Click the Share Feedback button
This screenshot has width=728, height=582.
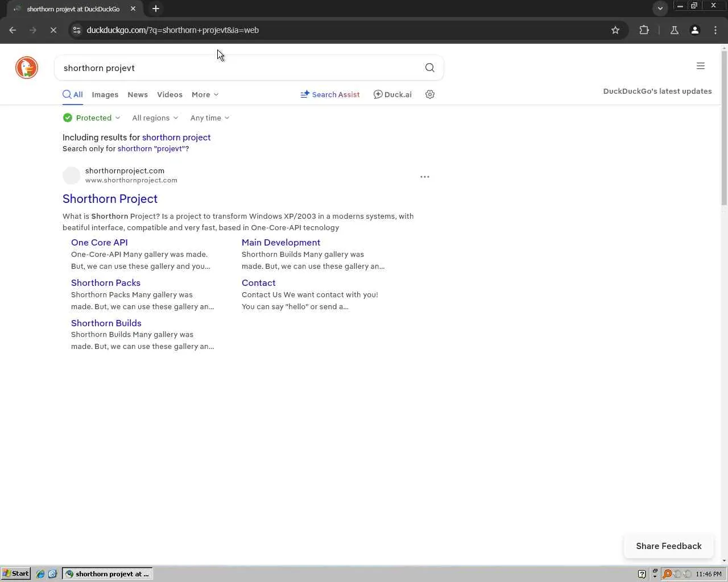(669, 546)
